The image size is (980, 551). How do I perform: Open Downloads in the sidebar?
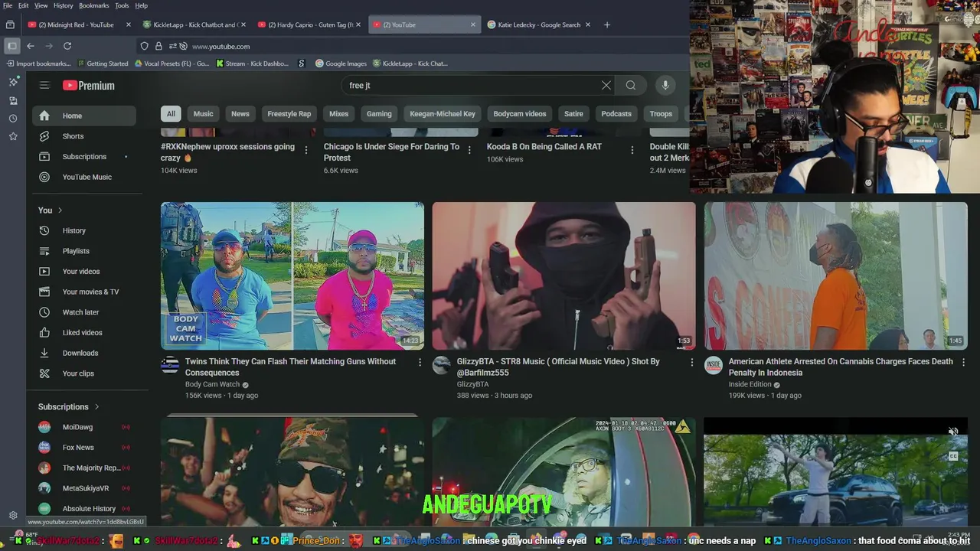[84, 353]
